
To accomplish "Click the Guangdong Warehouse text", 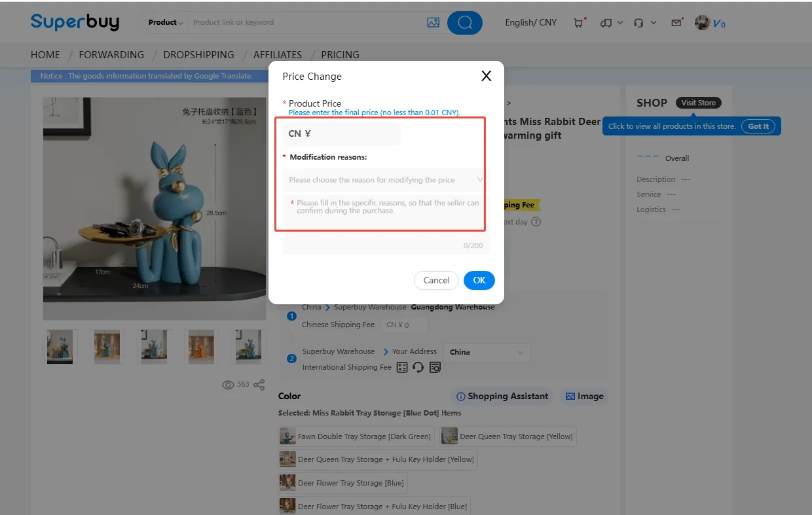I will pos(452,307).
